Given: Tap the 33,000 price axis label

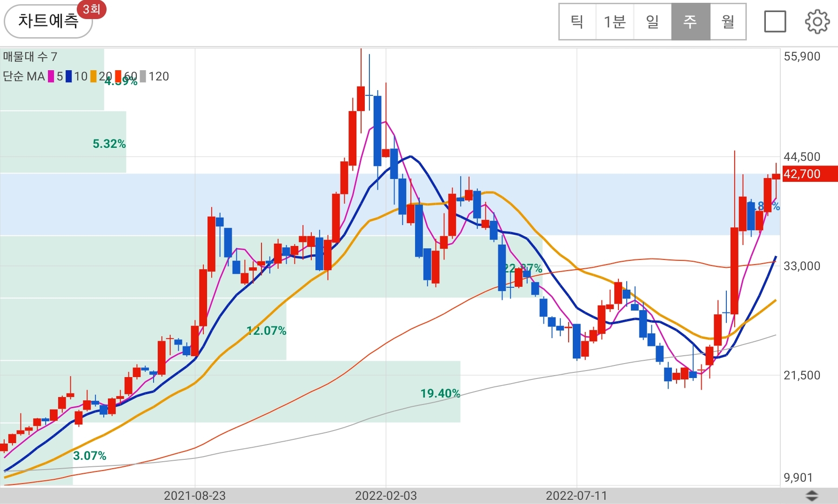Looking at the screenshot, I should coord(802,266).
